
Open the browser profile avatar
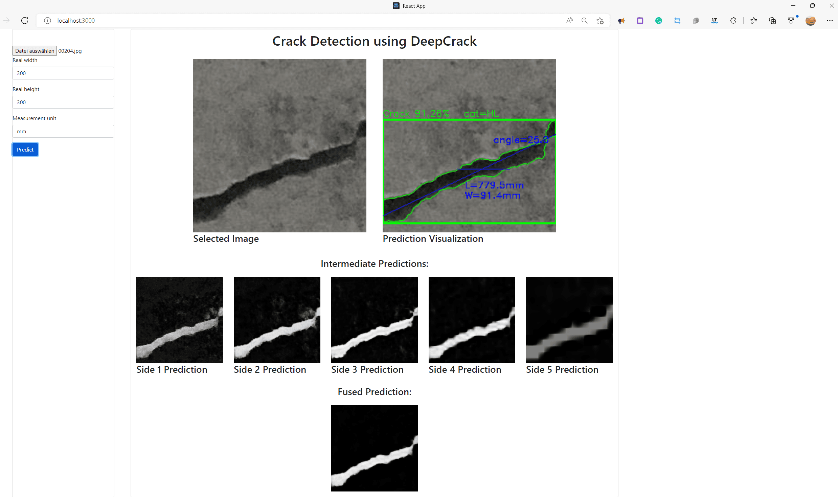tap(811, 21)
